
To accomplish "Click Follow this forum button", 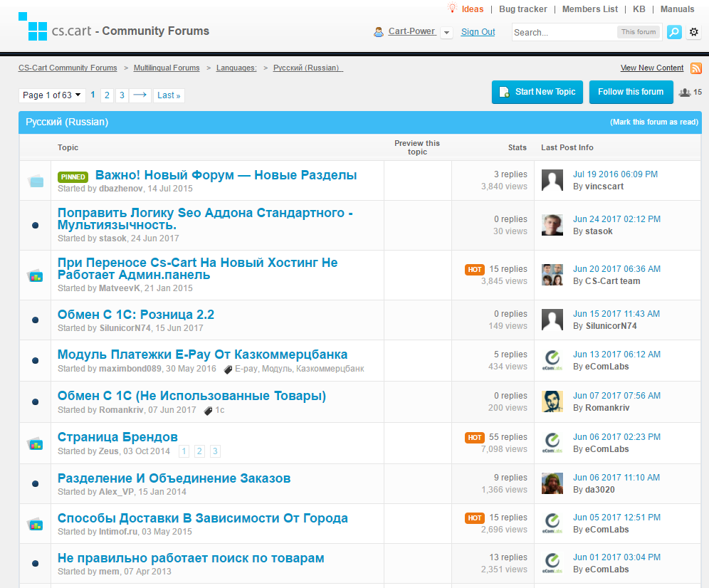I will click(631, 92).
